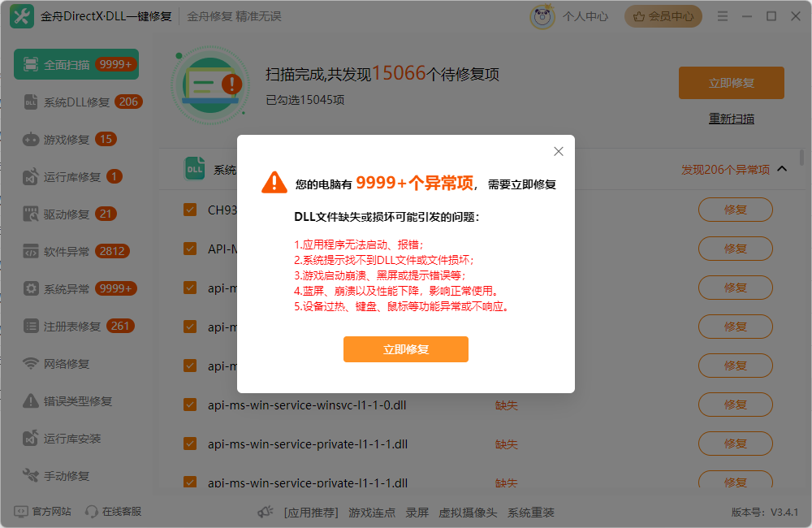812x528 pixels.
Task: Click the 软件异常 code window icon
Action: pyautogui.click(x=31, y=251)
